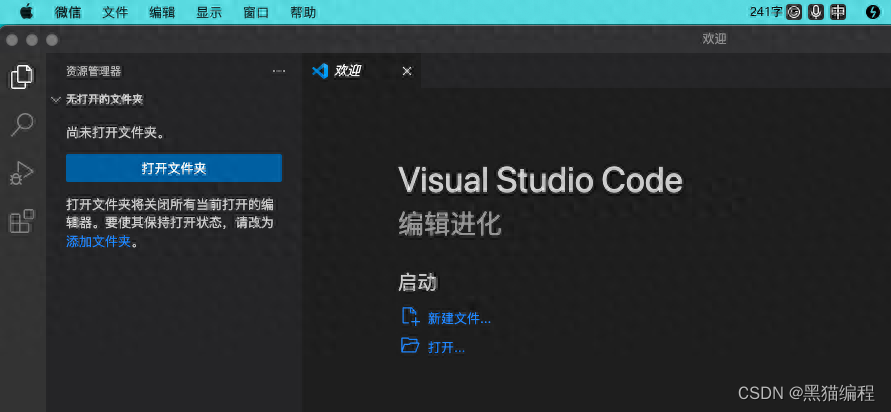Click the 添加文件夹 link

tap(99, 242)
